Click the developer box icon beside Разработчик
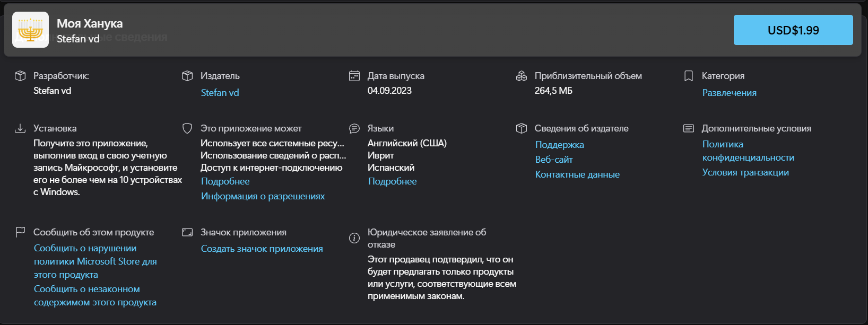 pyautogui.click(x=20, y=76)
